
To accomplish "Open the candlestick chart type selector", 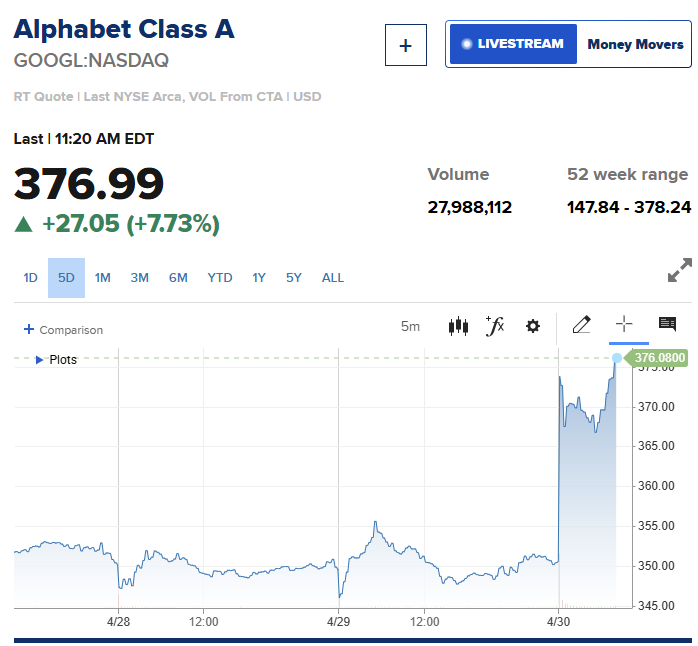I will tap(459, 325).
